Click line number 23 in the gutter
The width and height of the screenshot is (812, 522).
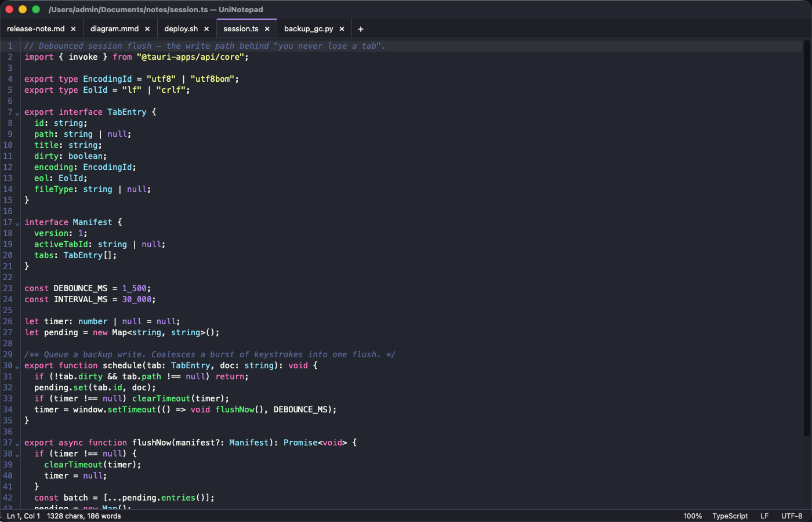click(x=8, y=288)
